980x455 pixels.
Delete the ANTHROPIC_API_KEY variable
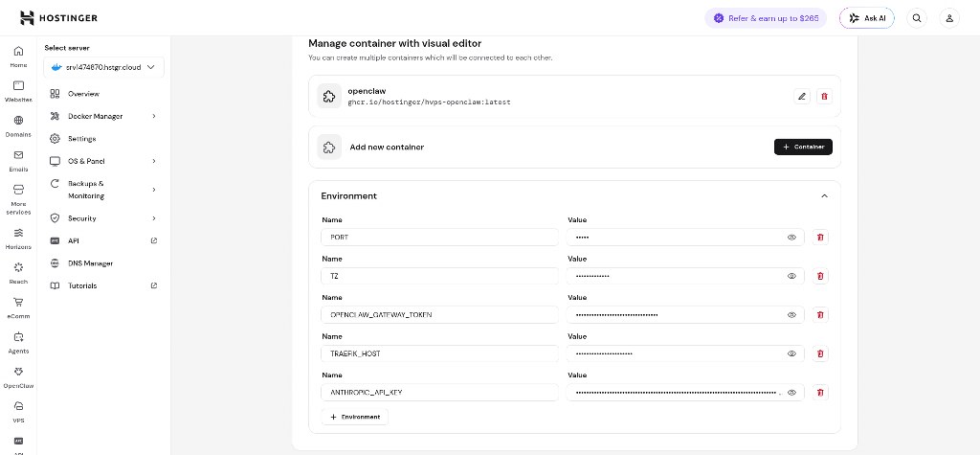click(820, 393)
